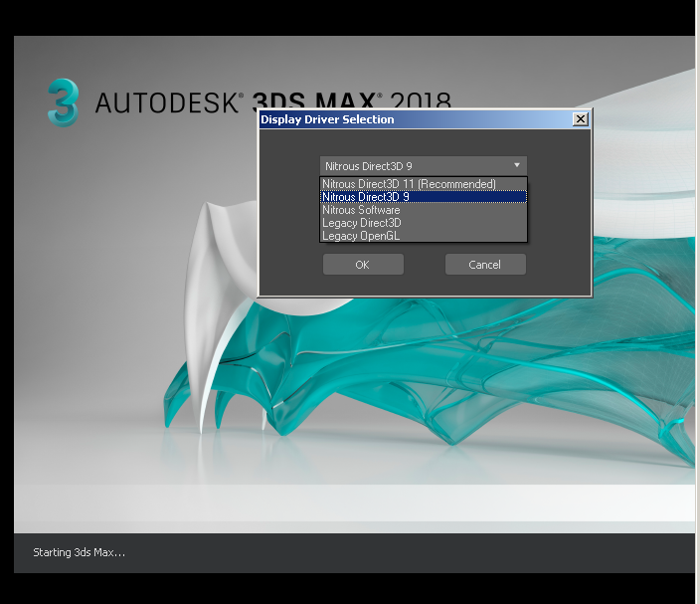
Task: Close the Display Driver Selection dialog
Action: coord(581,119)
